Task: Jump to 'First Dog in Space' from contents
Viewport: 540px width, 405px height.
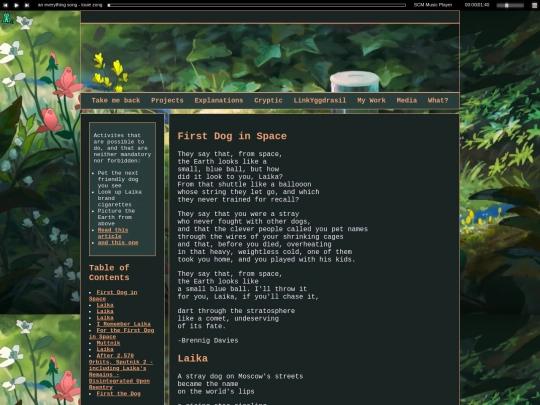Action: click(113, 295)
